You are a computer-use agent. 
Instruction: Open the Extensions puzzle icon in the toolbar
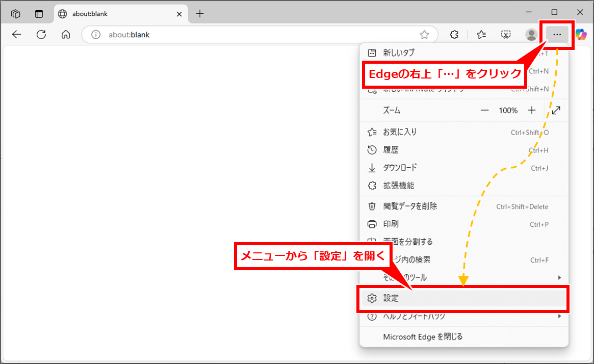point(454,35)
